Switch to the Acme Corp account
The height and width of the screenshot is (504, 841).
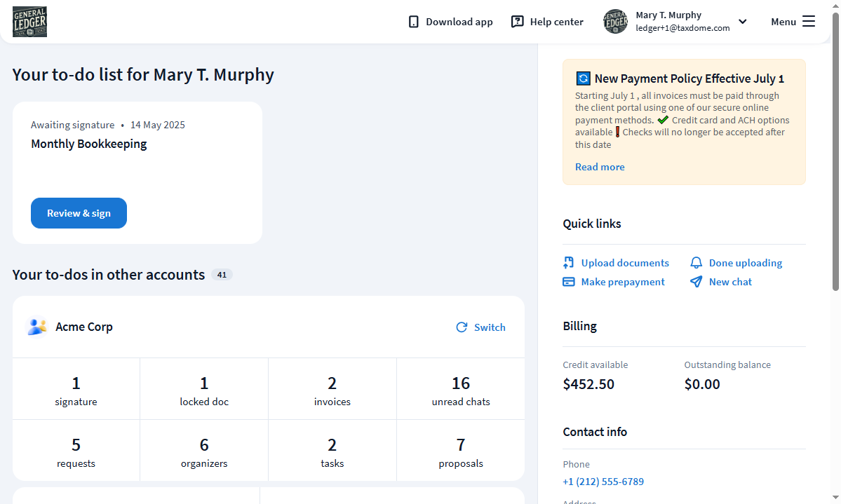[x=481, y=327]
